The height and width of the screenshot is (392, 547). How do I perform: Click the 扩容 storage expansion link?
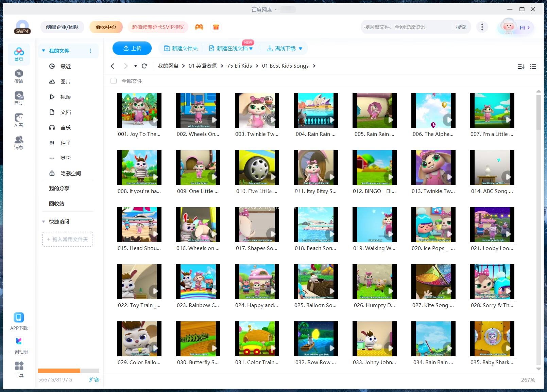(x=94, y=379)
